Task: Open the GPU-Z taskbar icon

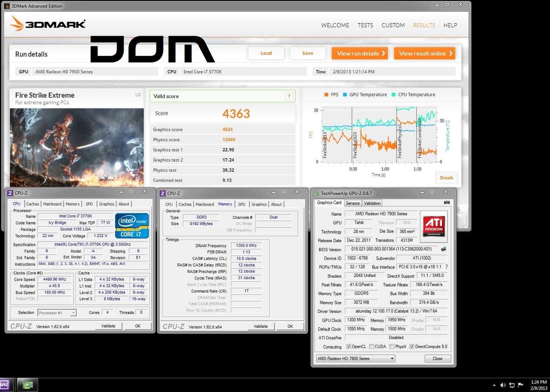Action: tap(28, 385)
